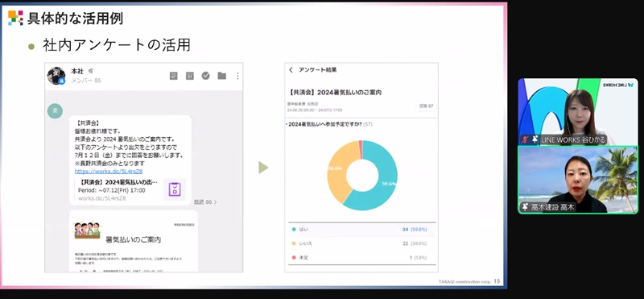Open the folder icon in chat header
644x299 pixels.
222,76
